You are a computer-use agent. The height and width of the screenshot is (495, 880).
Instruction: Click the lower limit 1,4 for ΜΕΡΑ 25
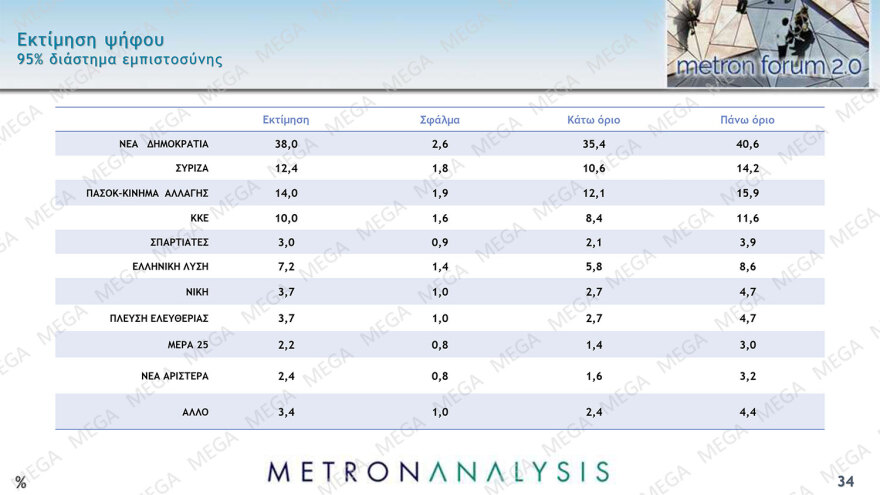(x=594, y=345)
